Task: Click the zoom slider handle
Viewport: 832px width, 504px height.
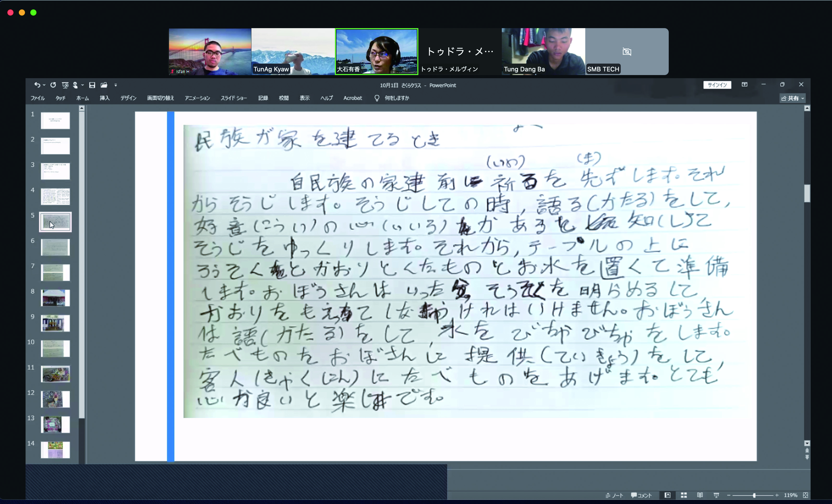Action: point(754,495)
